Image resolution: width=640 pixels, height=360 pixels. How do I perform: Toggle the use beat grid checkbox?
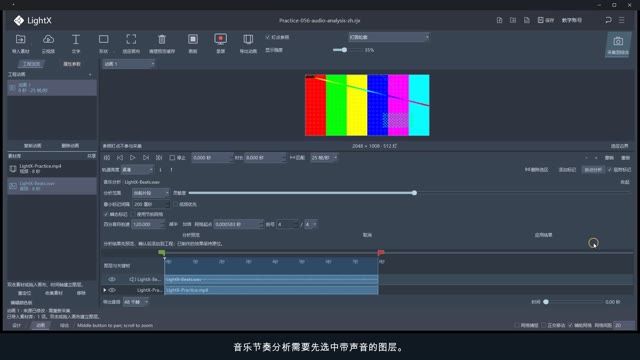click(x=133, y=214)
